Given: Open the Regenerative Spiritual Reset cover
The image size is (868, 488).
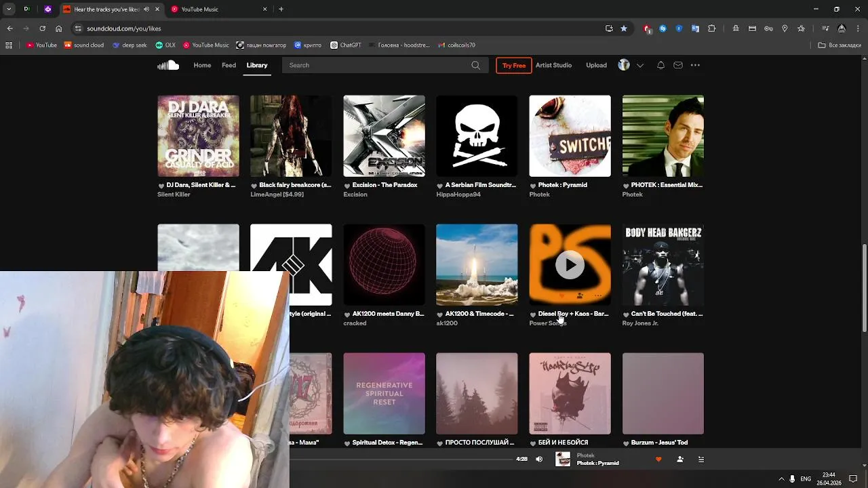Looking at the screenshot, I should click(x=384, y=393).
